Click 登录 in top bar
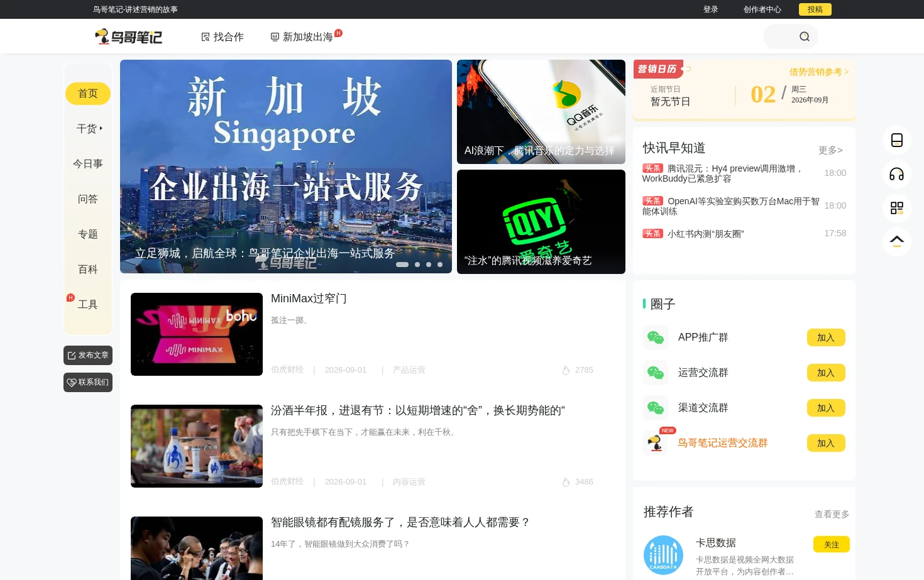 pyautogui.click(x=711, y=9)
